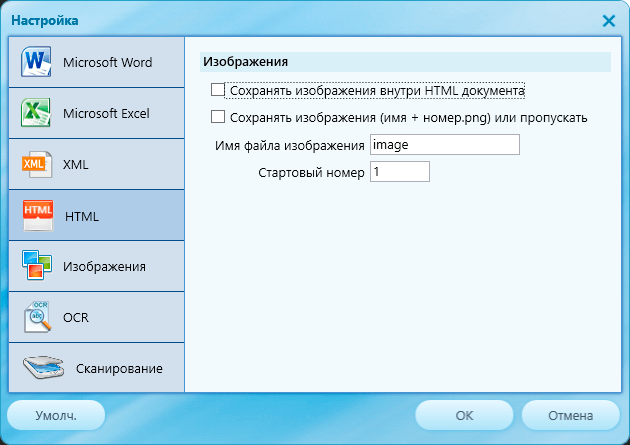The width and height of the screenshot is (630, 445).
Task: Select the 'XML' tab text label
Action: tap(76, 164)
